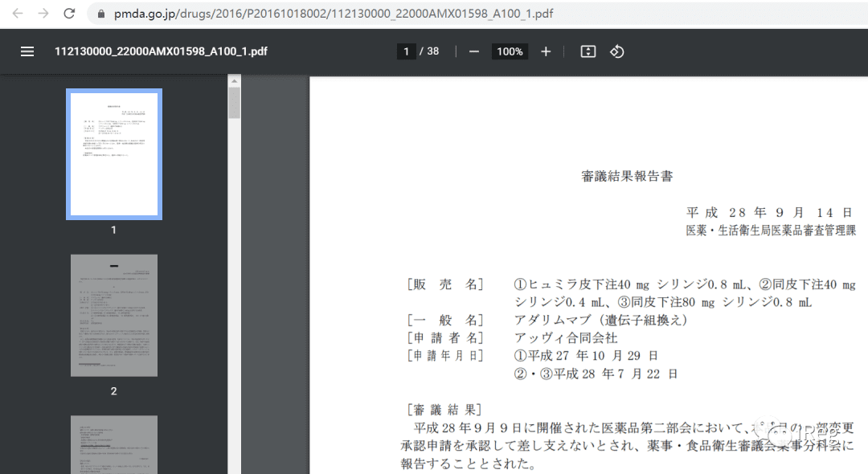Click the [申請者名] label
This screenshot has height=474, width=868.
tap(445, 338)
